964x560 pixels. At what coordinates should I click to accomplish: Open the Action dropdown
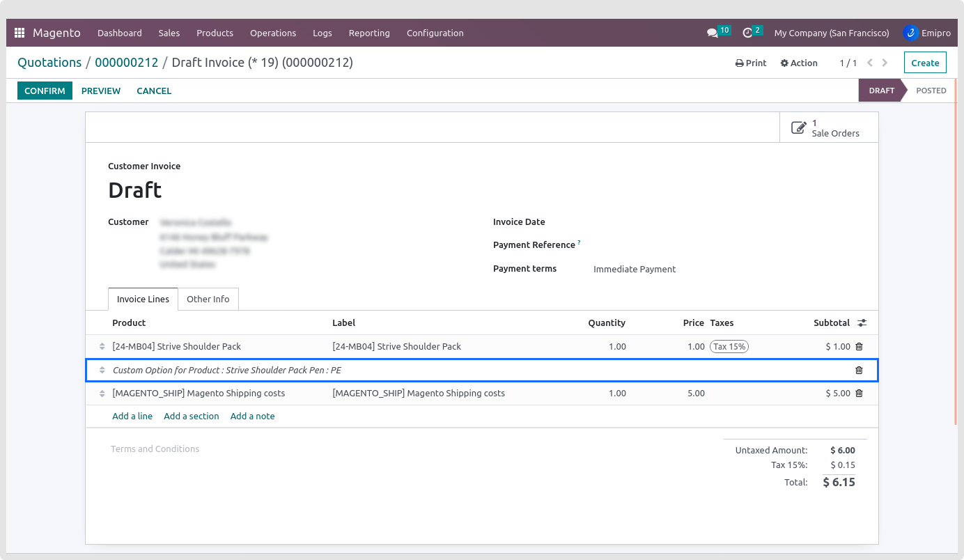pyautogui.click(x=799, y=63)
